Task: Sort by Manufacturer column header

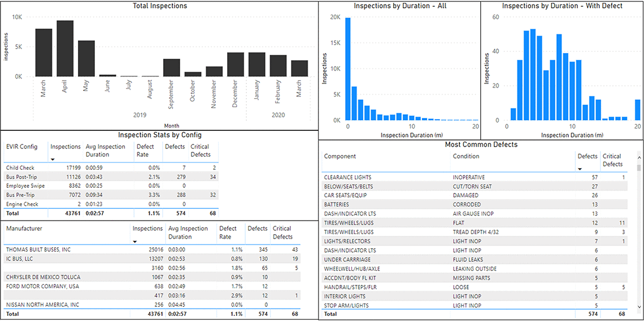Action: click(24, 228)
